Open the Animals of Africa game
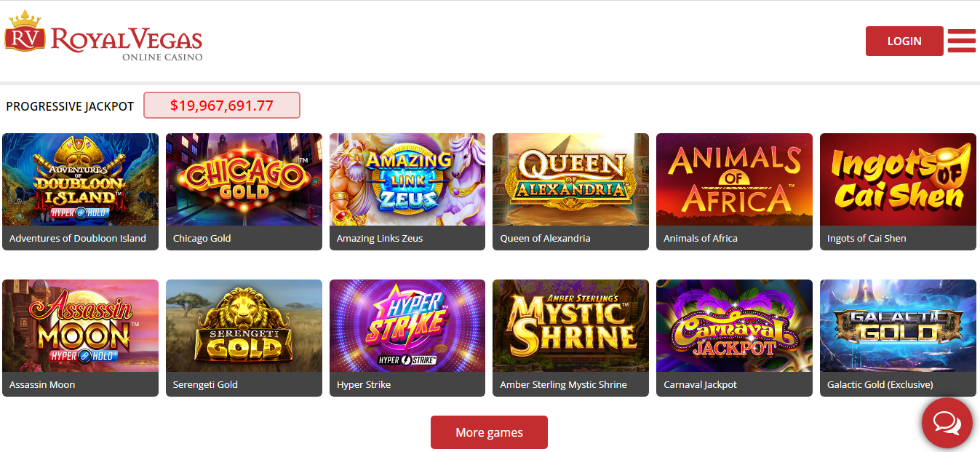 point(734,179)
